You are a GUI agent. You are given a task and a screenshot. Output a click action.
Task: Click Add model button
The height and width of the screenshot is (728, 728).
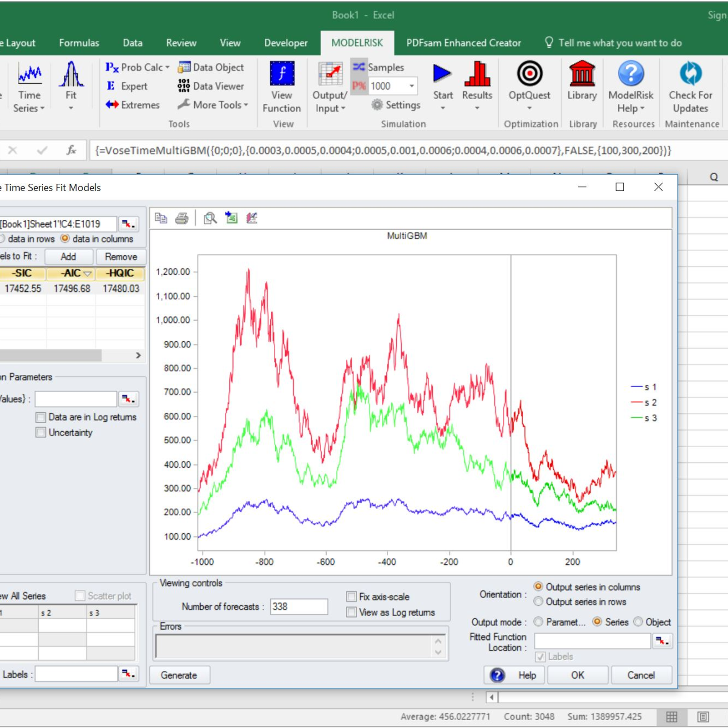[69, 257]
